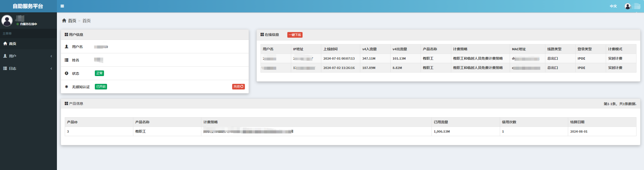The image size is (644, 170).
Task: Click the 无感知认证 asterisk icon
Action: (x=66, y=87)
